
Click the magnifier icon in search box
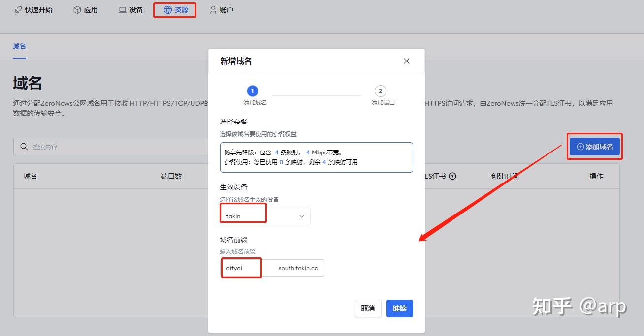(24, 147)
